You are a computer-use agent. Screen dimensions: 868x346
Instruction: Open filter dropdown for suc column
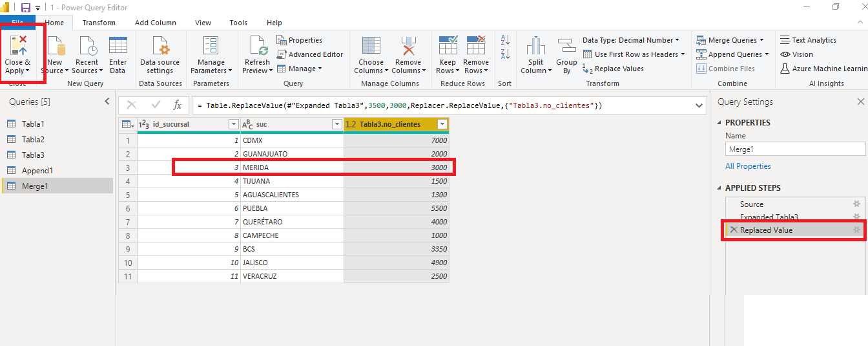point(336,124)
